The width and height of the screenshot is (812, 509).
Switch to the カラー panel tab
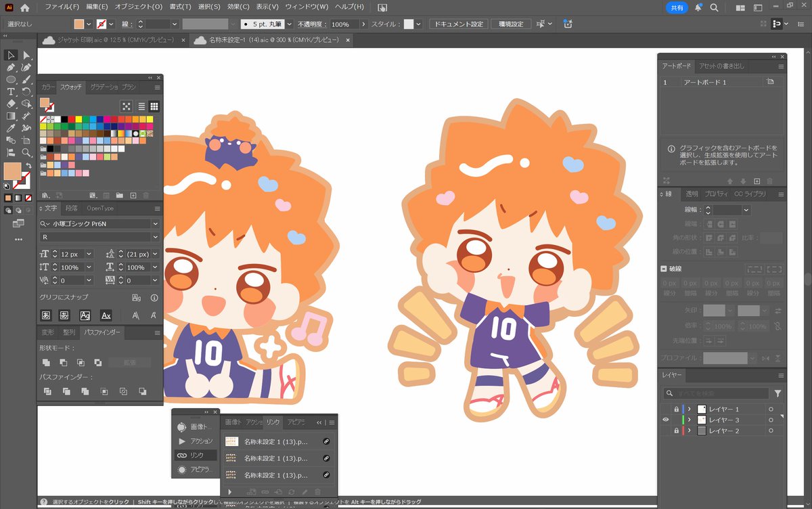[x=48, y=87]
